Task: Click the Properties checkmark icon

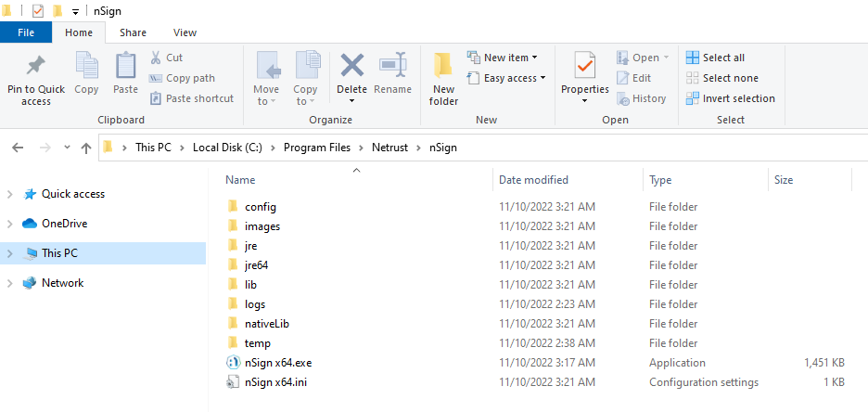Action: tap(584, 66)
